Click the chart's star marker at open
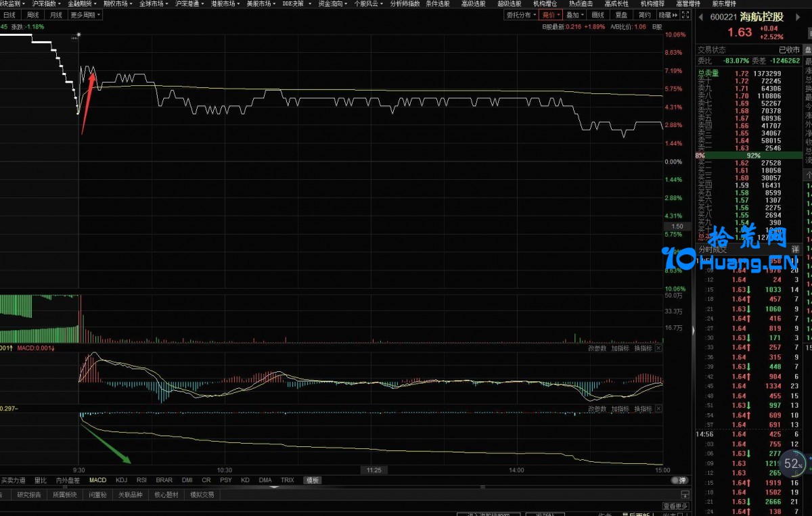The width and height of the screenshot is (812, 516). pos(79,34)
